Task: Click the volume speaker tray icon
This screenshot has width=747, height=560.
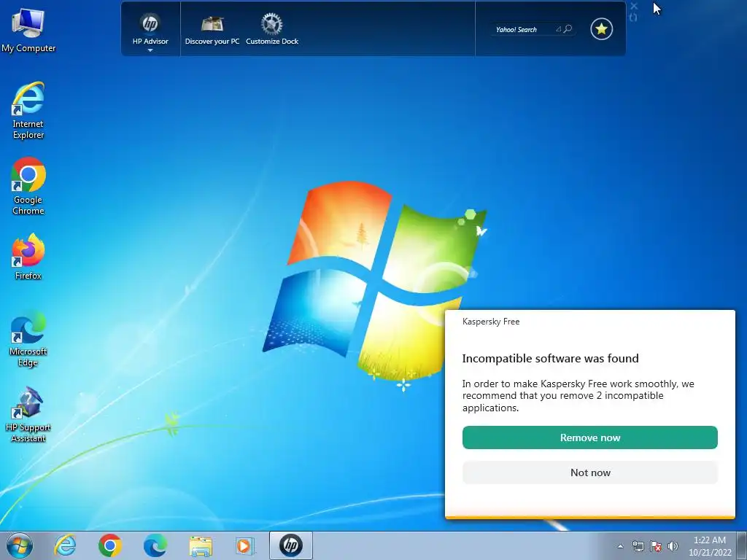Action: tap(673, 546)
